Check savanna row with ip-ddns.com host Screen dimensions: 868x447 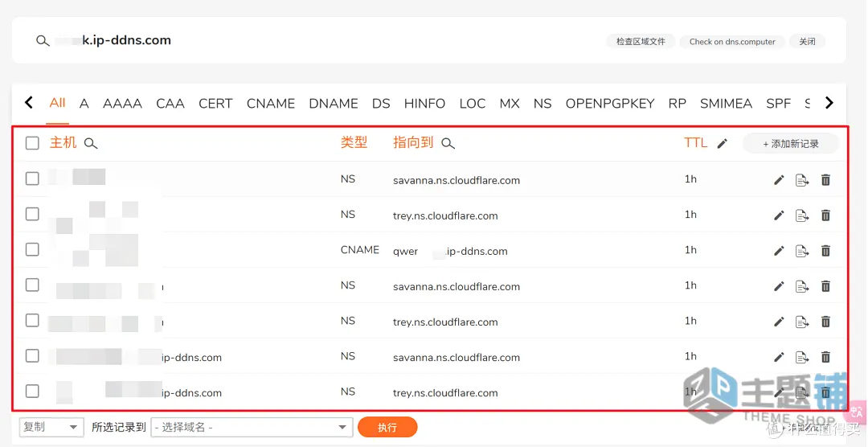[x=32, y=355]
